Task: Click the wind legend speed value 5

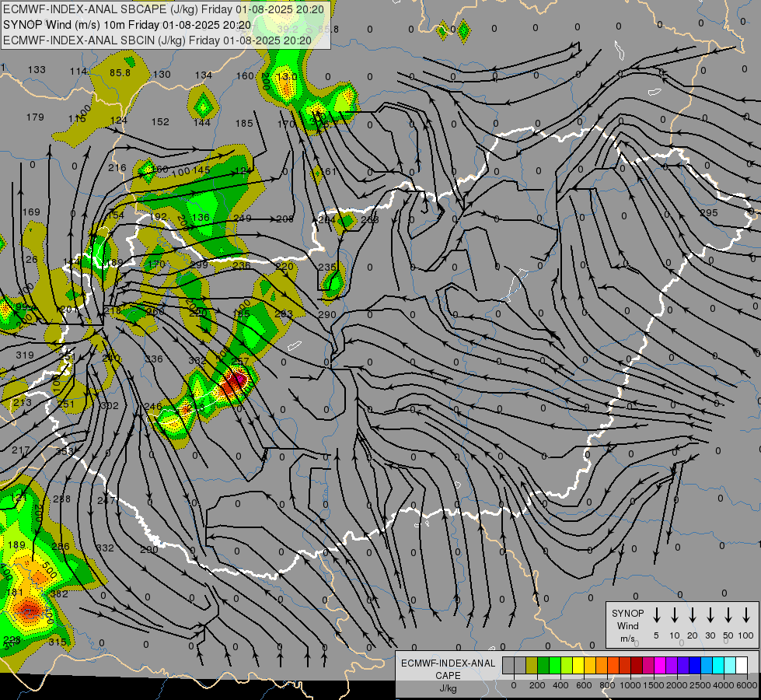Action: coord(656,635)
